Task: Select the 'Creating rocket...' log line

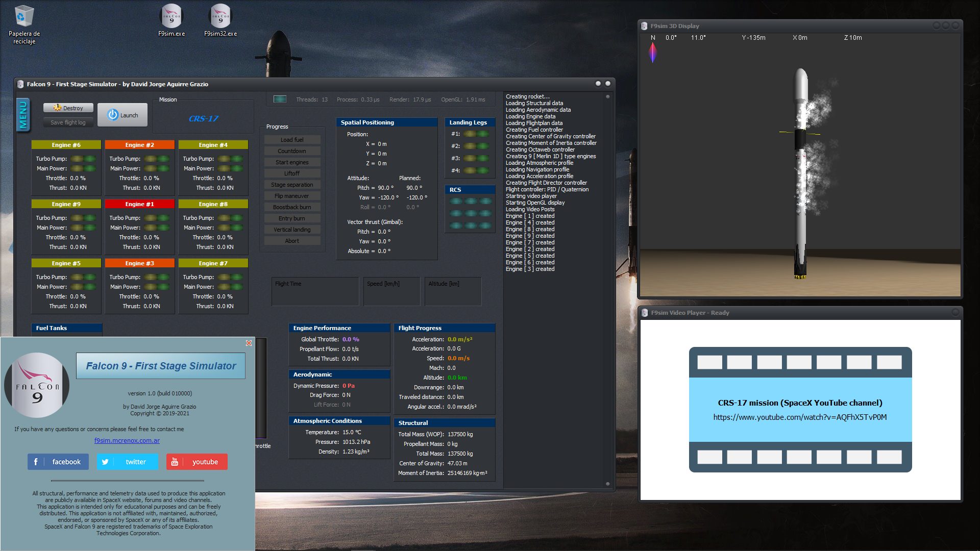Action: coord(528,96)
